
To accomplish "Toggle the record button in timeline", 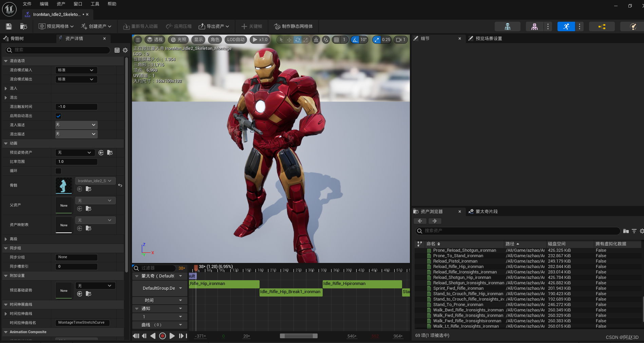I will (x=163, y=336).
